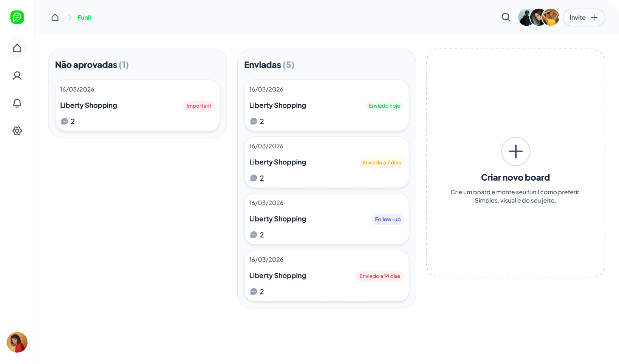The height and width of the screenshot is (364, 619).
Task: Click the search magnifier icon
Action: pyautogui.click(x=506, y=17)
